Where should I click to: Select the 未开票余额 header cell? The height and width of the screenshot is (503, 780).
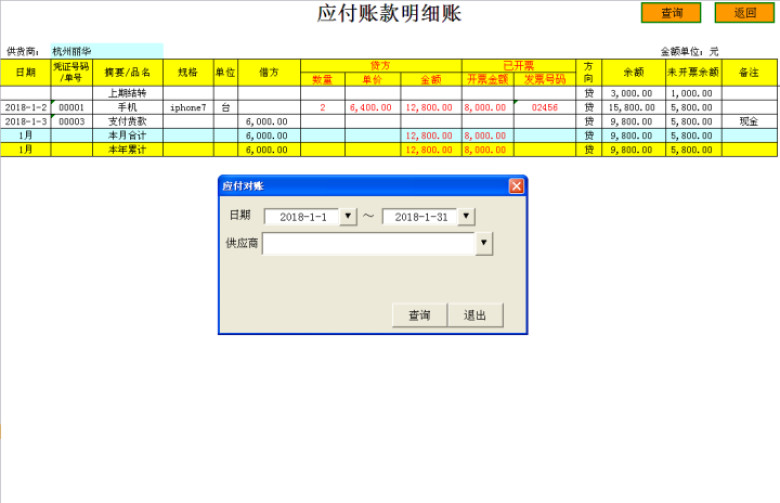pos(693,73)
